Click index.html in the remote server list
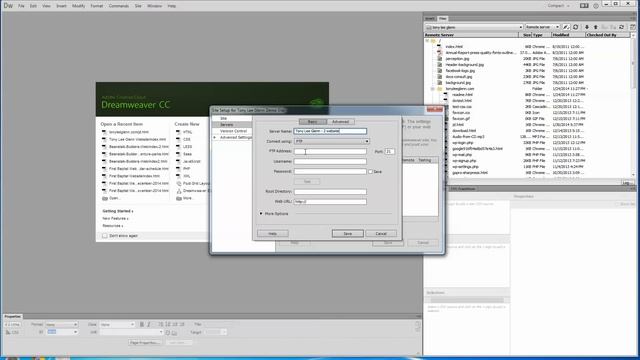The image size is (640, 360). 454,47
